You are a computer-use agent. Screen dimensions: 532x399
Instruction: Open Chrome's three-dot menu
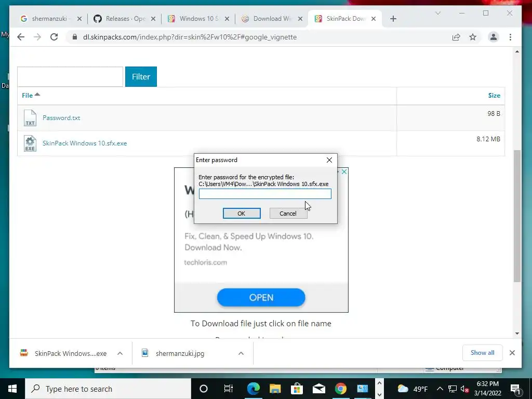click(510, 37)
